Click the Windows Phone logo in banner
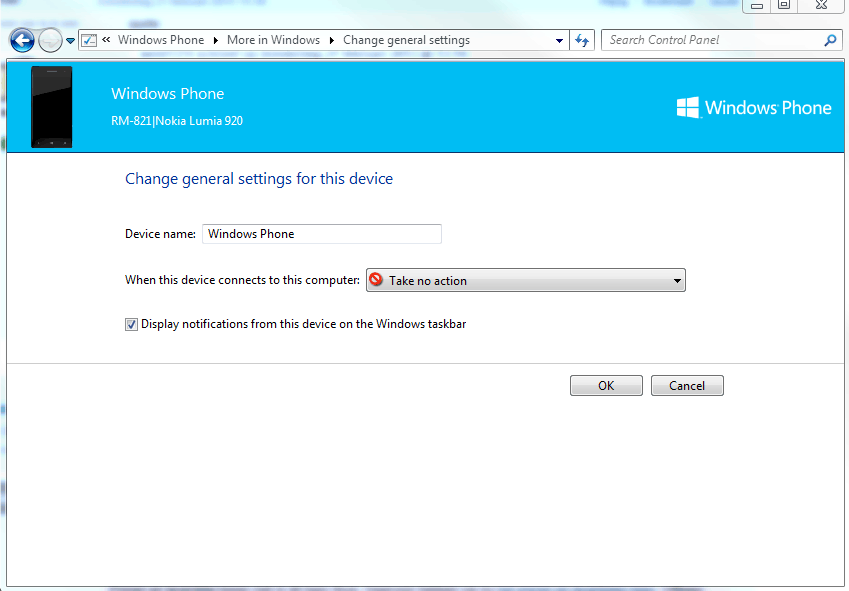 754,108
